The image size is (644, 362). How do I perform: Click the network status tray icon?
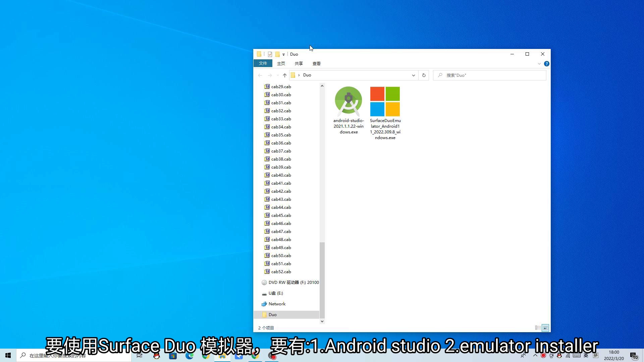568,356
